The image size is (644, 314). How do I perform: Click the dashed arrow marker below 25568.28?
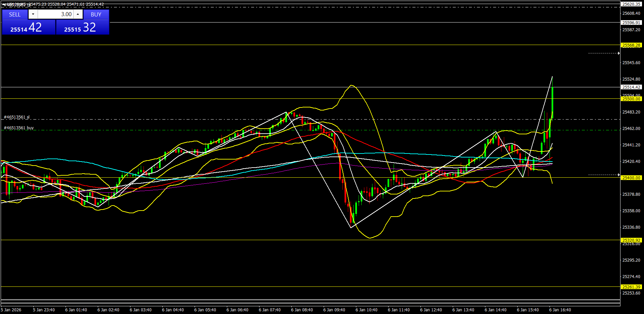click(x=604, y=53)
